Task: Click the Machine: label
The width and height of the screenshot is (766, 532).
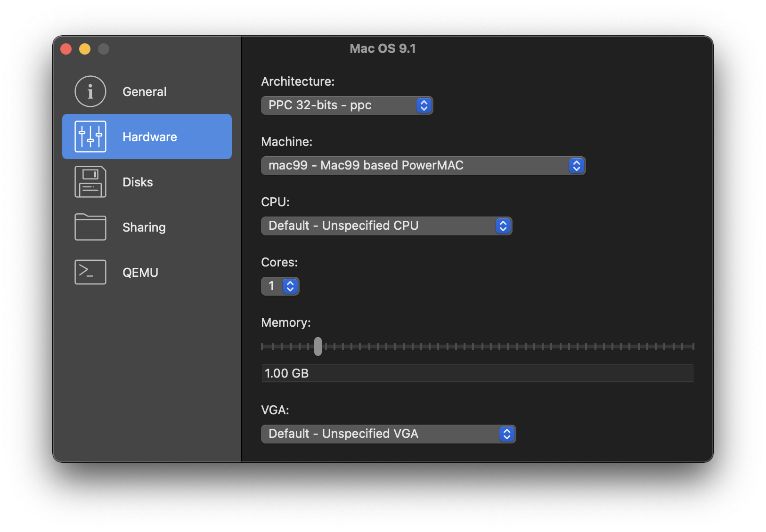Action: [286, 142]
